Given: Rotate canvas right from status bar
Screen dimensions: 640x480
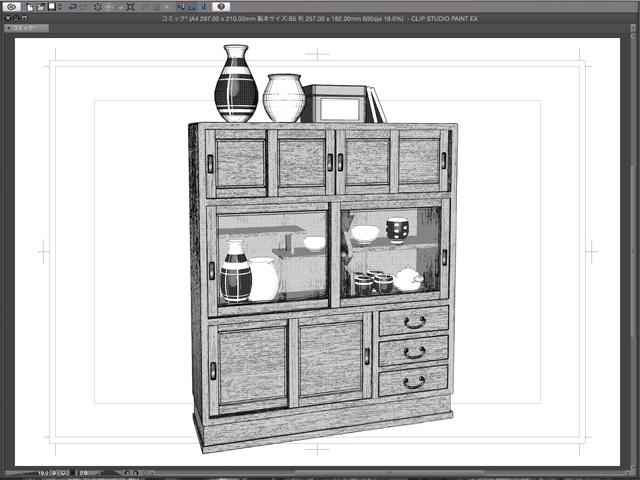Looking at the screenshot, I should 136,473.
